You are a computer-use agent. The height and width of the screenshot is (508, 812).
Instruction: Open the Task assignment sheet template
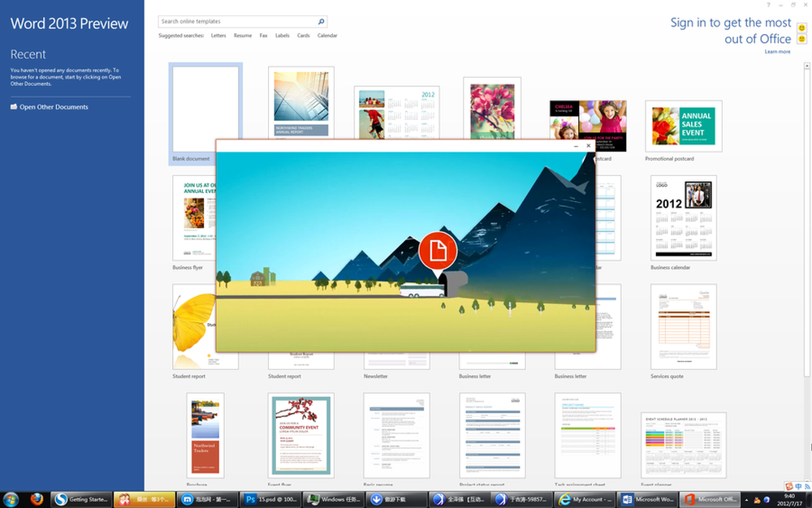(x=588, y=435)
